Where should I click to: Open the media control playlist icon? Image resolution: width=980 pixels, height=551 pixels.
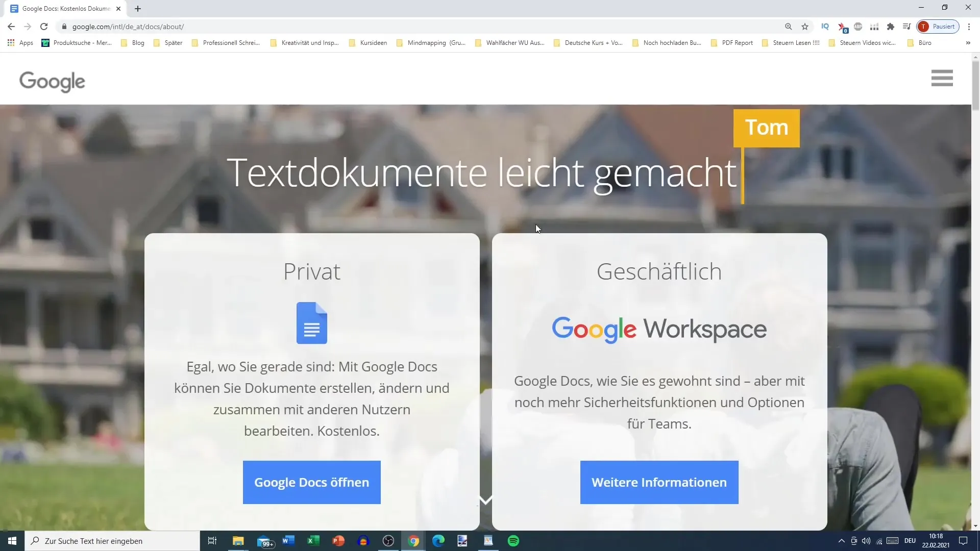(906, 27)
